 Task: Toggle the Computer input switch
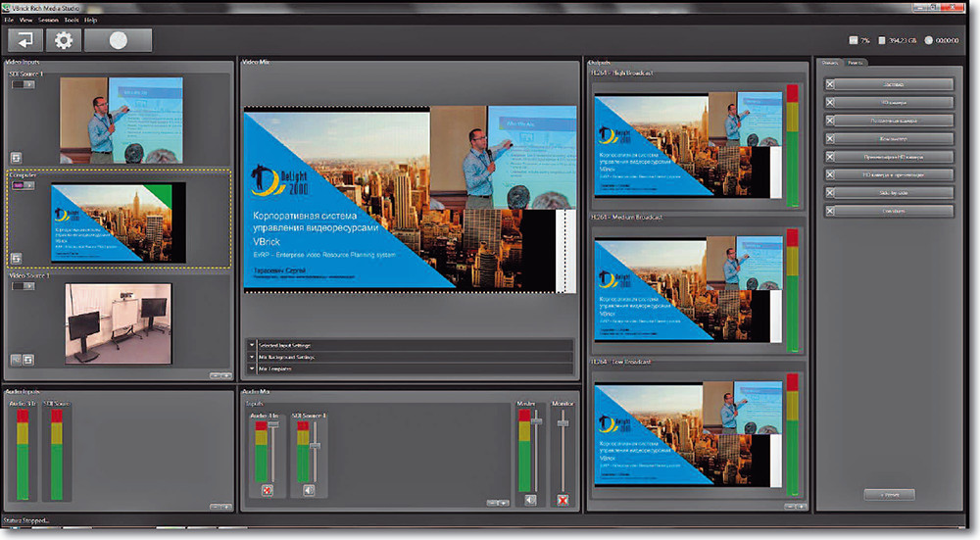click(23, 184)
